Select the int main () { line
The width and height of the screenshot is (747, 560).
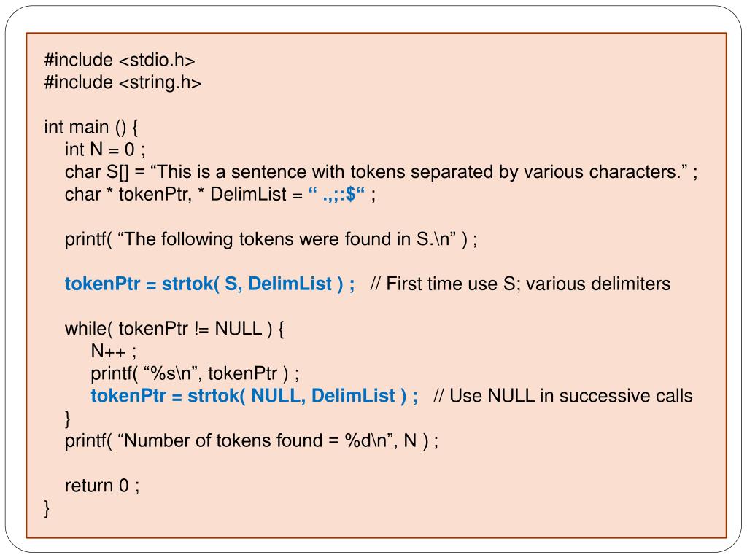pyautogui.click(x=91, y=127)
